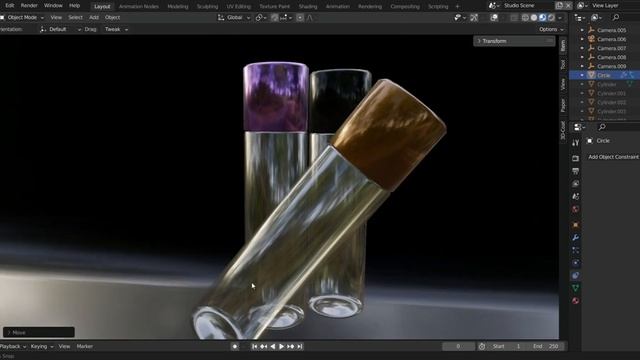Viewport: 640px width, 360px height.
Task: Select solid viewport shading mode
Action: (533, 18)
